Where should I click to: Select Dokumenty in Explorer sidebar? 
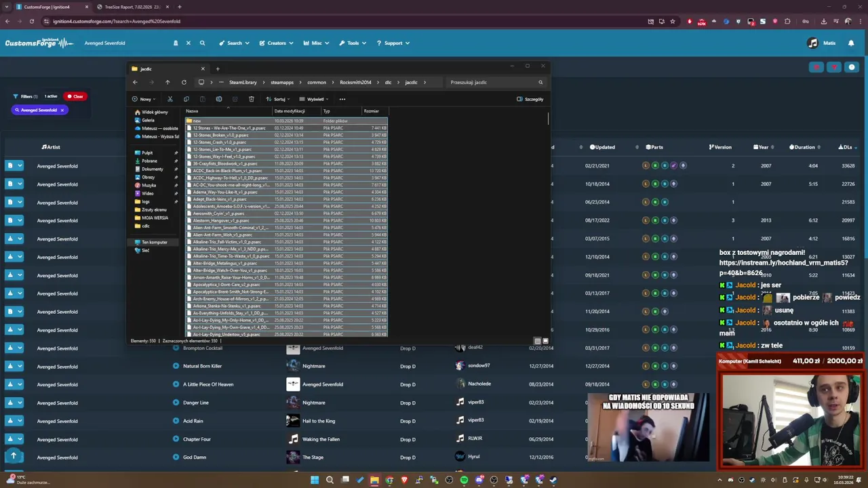pyautogui.click(x=152, y=169)
